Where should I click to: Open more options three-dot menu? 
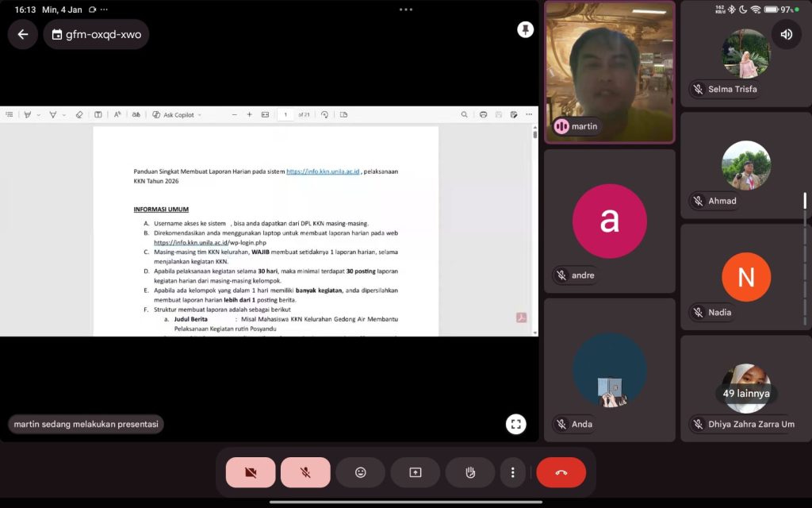513,472
